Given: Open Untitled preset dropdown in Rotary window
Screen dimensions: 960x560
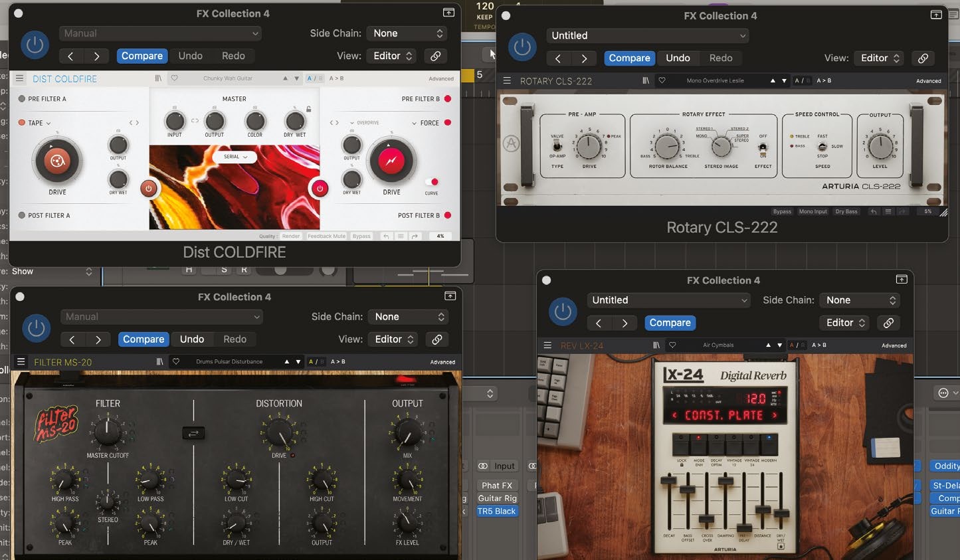Looking at the screenshot, I should point(648,36).
